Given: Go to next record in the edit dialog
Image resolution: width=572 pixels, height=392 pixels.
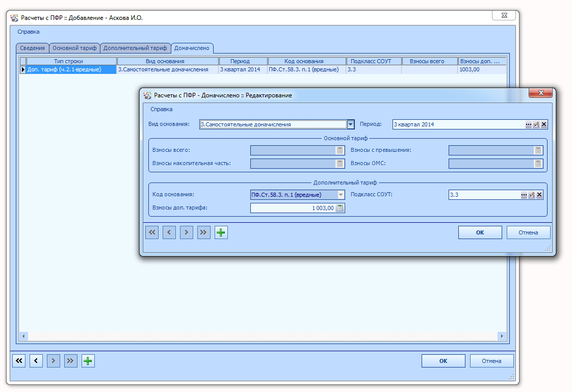Looking at the screenshot, I should (187, 232).
